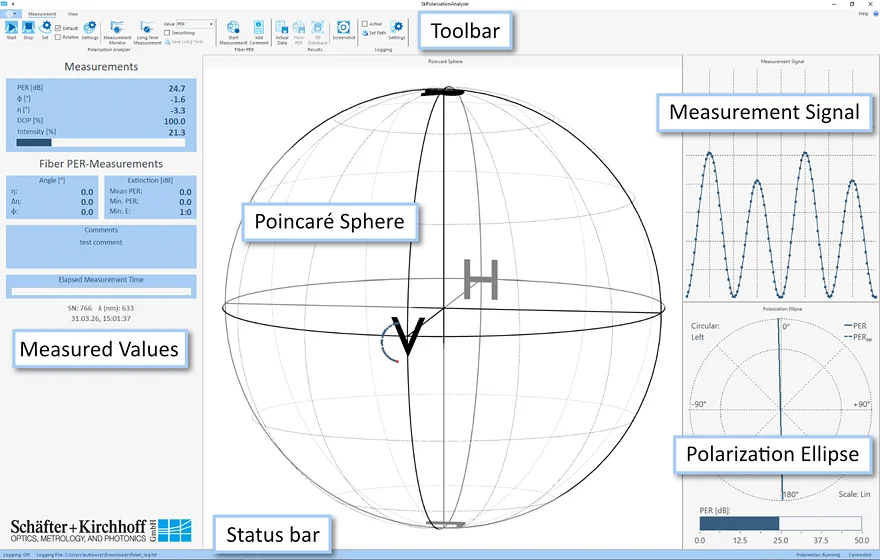The image size is (880, 560).
Task: Click Logging File path in status bar
Action: pyautogui.click(x=97, y=555)
